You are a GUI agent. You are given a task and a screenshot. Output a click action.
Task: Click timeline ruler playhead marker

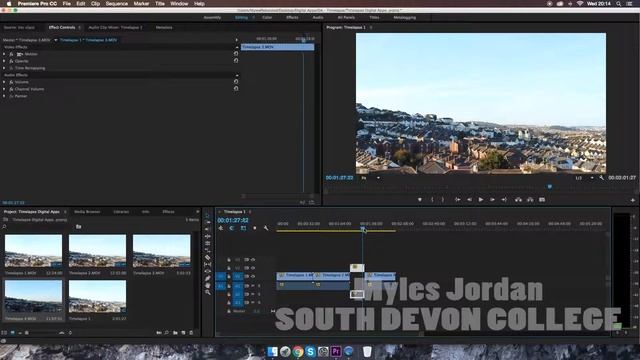(x=363, y=229)
